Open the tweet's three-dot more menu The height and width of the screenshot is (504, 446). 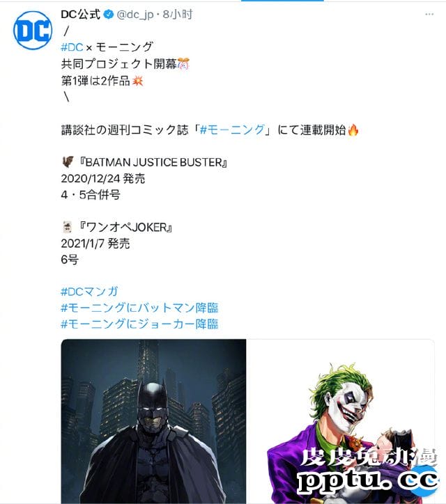coord(429,15)
